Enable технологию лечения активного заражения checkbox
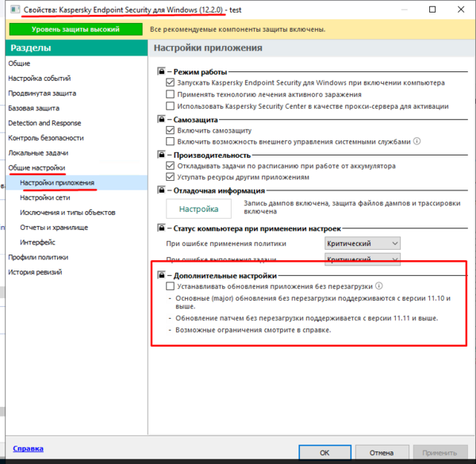This screenshot has width=476, height=464. click(170, 94)
